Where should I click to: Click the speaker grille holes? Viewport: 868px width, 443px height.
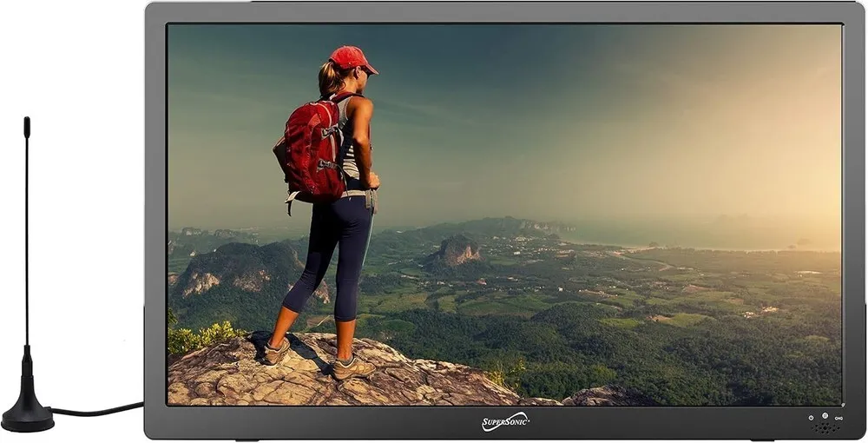[825, 428]
